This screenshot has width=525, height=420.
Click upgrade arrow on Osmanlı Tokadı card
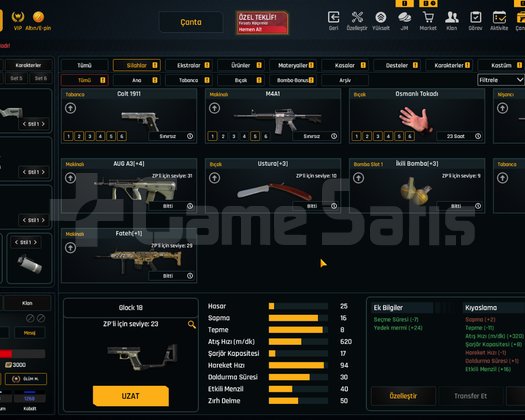359,108
